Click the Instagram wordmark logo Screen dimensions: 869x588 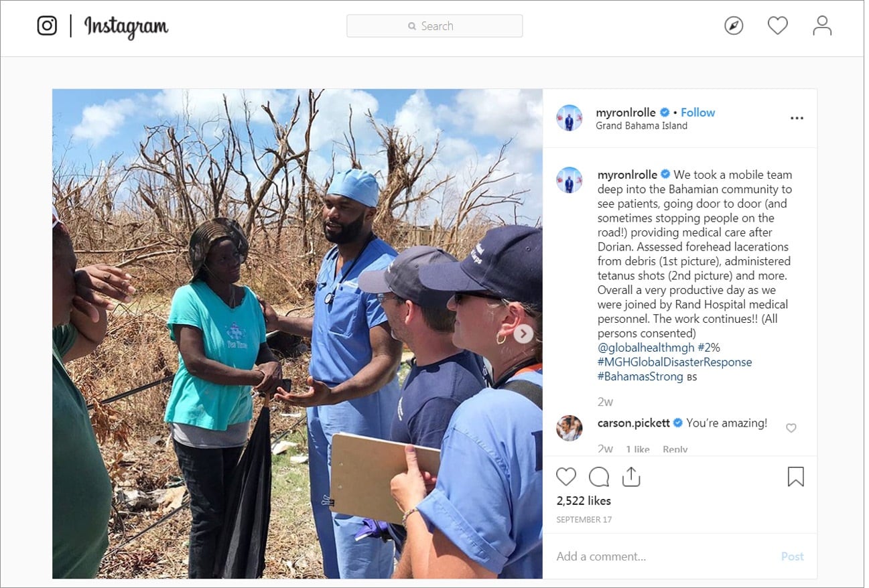pyautogui.click(x=126, y=27)
